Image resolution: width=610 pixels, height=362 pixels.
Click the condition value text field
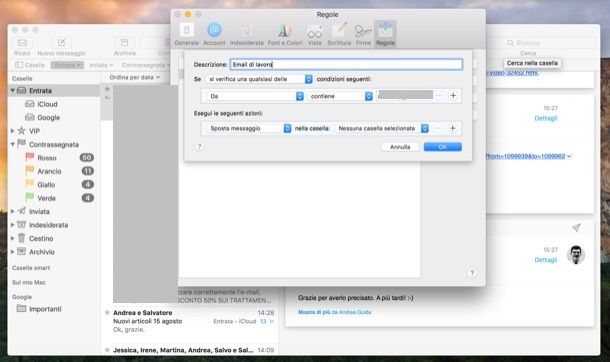tap(405, 95)
